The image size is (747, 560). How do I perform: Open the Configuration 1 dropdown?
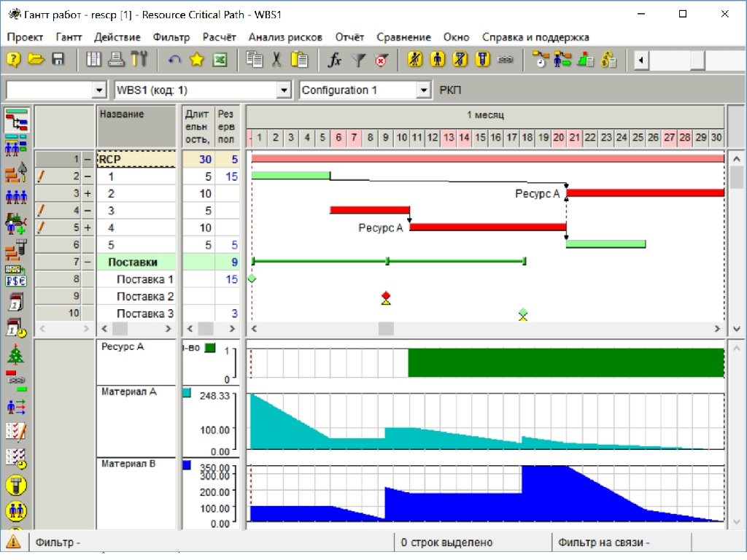pyautogui.click(x=423, y=90)
